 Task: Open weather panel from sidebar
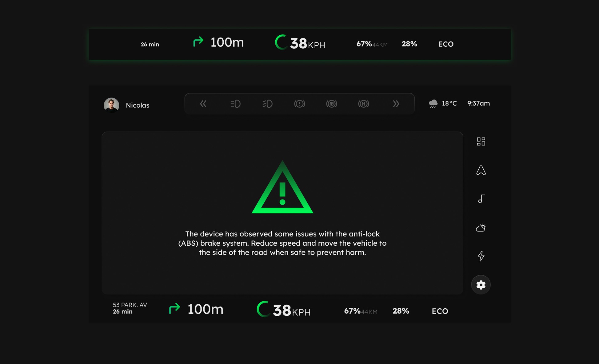tap(481, 228)
